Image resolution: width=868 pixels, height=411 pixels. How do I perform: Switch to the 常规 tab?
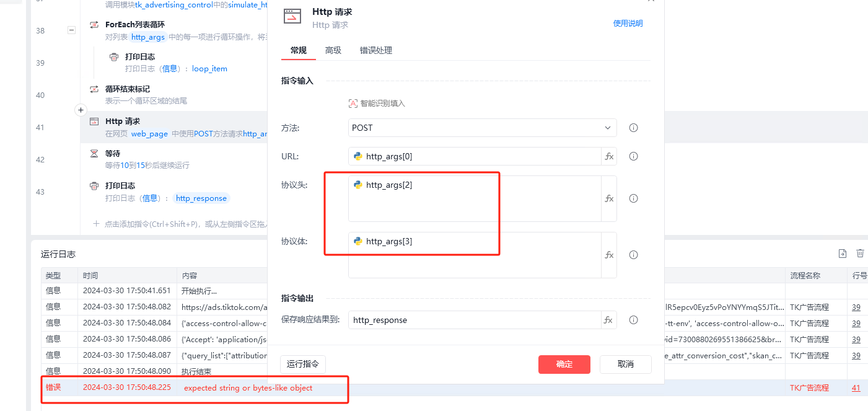click(x=299, y=50)
